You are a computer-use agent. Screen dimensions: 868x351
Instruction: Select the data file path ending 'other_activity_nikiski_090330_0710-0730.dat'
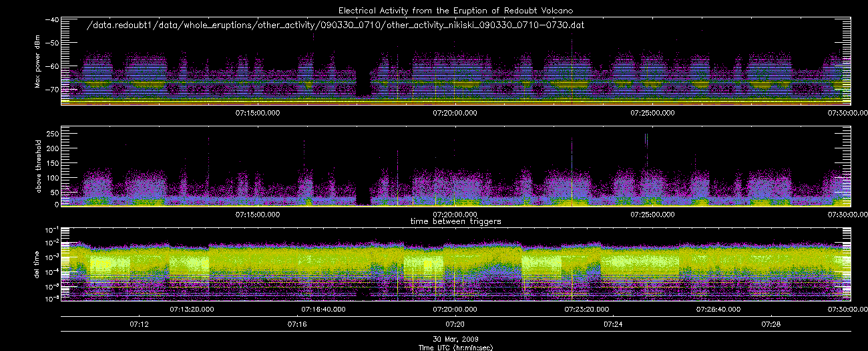pyautogui.click(x=337, y=24)
